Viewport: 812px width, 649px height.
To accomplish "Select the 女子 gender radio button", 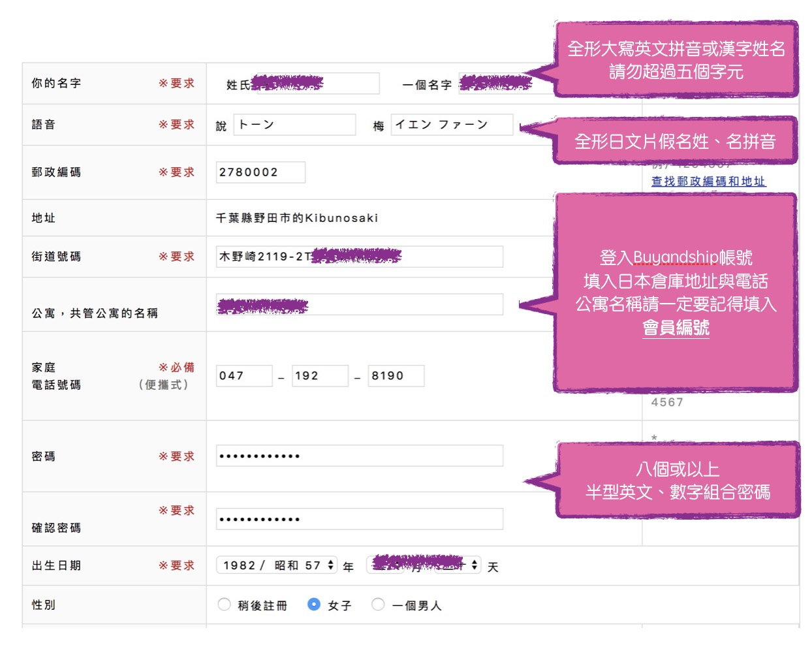I will pos(314,605).
